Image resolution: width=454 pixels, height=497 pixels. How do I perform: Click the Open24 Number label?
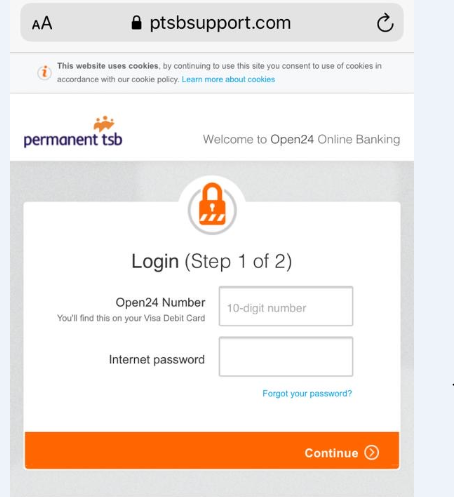coord(160,302)
